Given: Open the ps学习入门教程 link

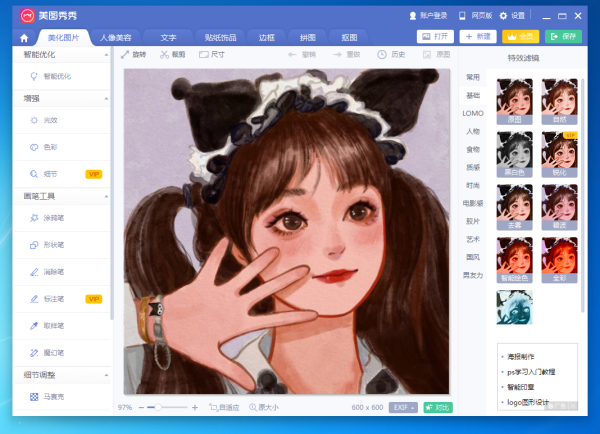Looking at the screenshot, I should tap(531, 372).
